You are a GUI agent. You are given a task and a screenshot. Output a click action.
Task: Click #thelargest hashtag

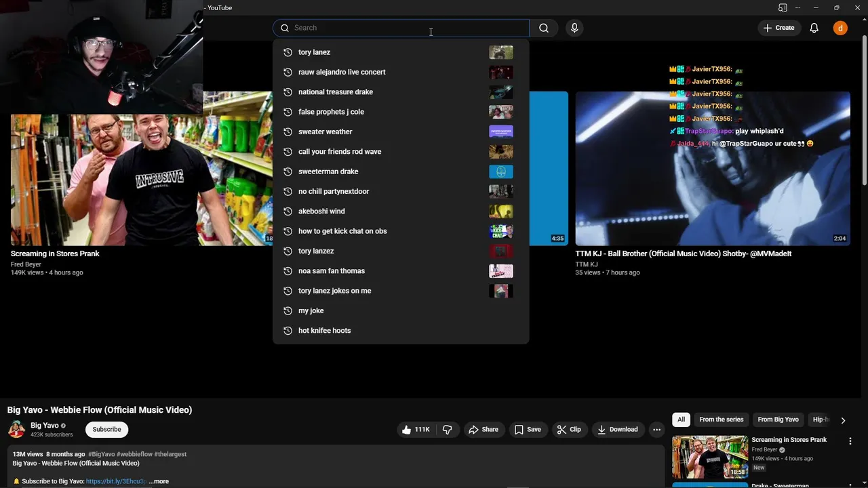(170, 454)
